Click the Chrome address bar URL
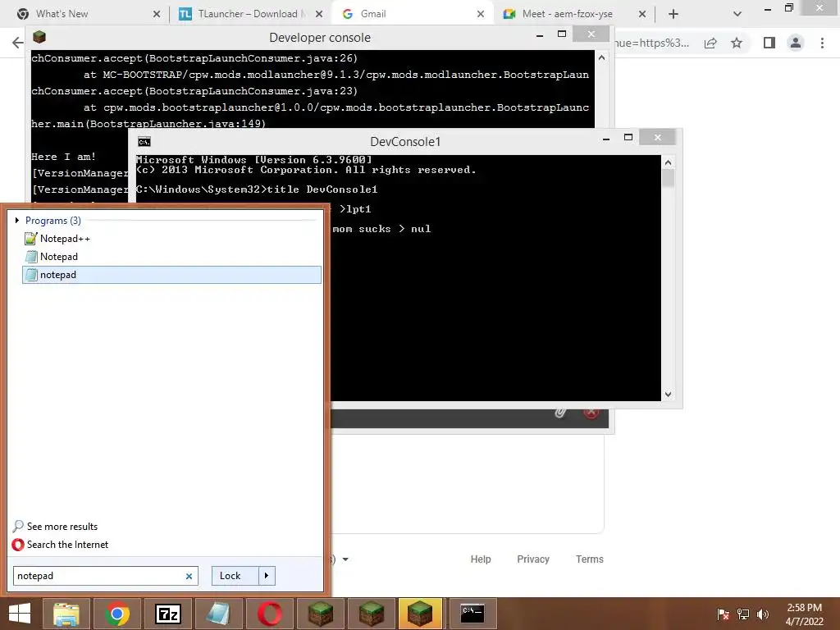This screenshot has width=840, height=630. tap(652, 43)
